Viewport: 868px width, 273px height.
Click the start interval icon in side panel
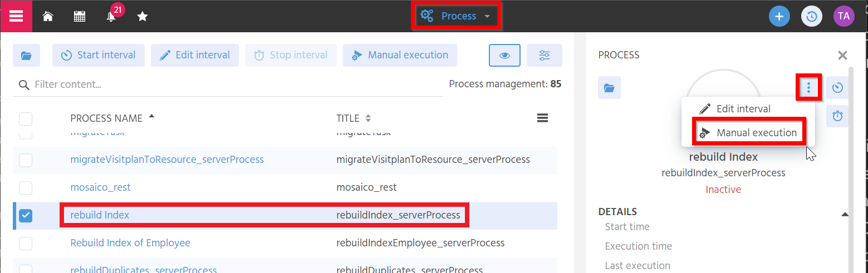(837, 88)
